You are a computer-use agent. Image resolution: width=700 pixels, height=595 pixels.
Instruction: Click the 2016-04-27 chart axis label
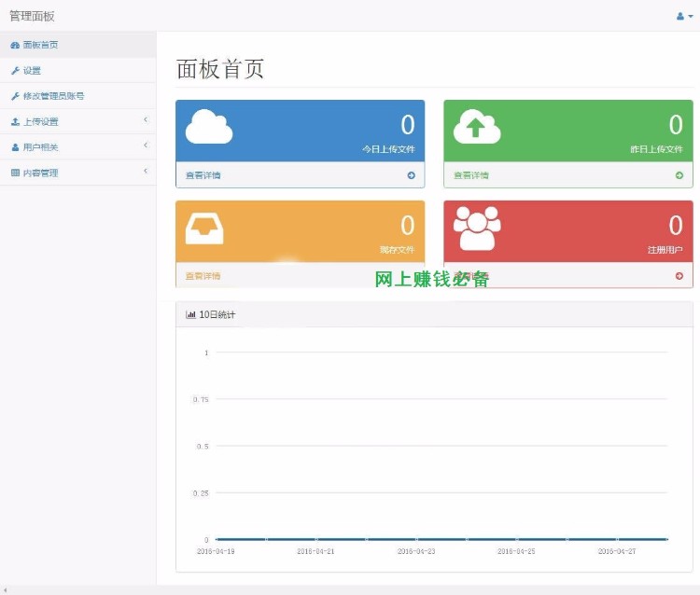pos(617,551)
